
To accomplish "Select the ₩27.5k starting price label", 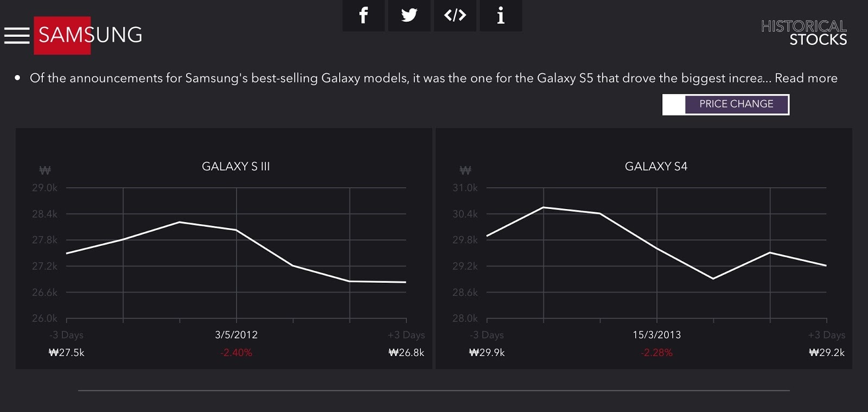I will 66,353.
